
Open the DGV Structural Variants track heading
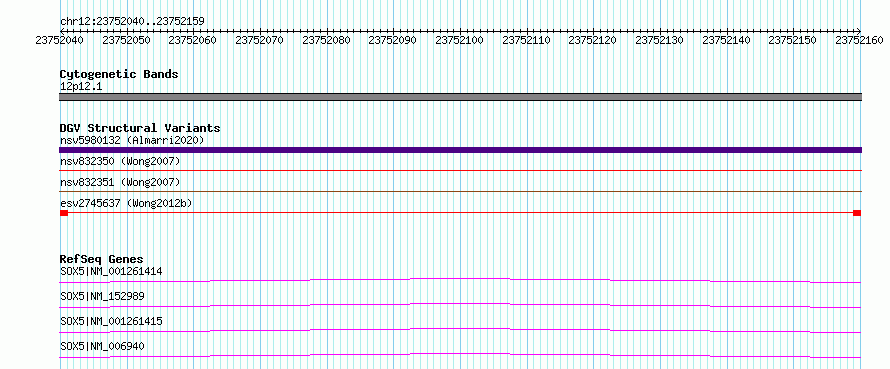pos(140,128)
